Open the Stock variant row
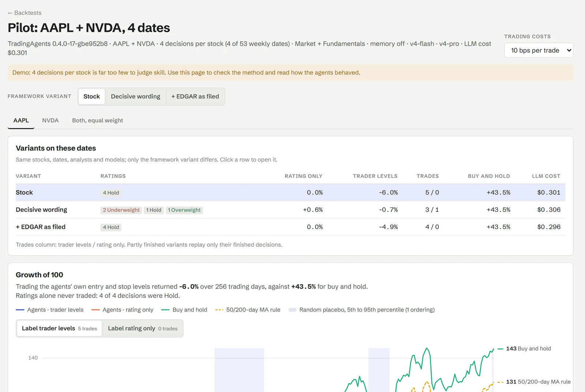The image size is (585, 392). coord(290,192)
